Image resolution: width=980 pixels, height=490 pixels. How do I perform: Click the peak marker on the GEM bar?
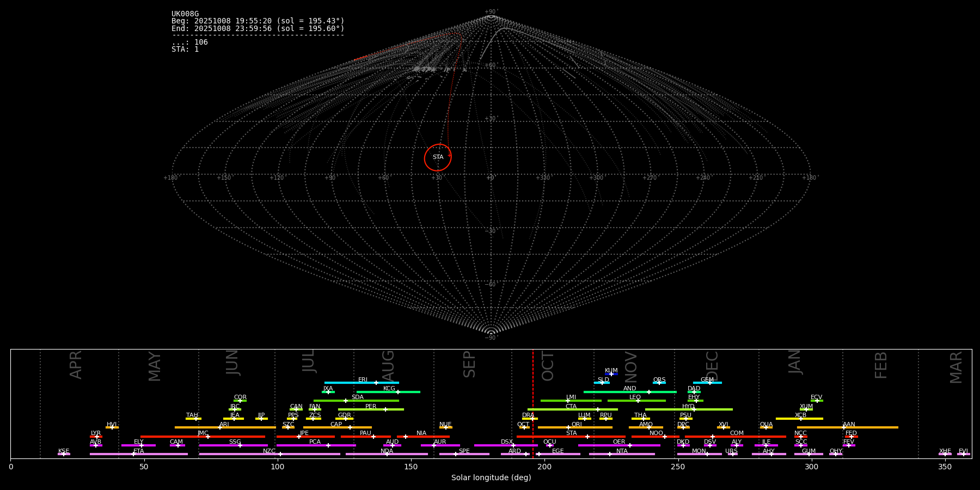click(709, 383)
